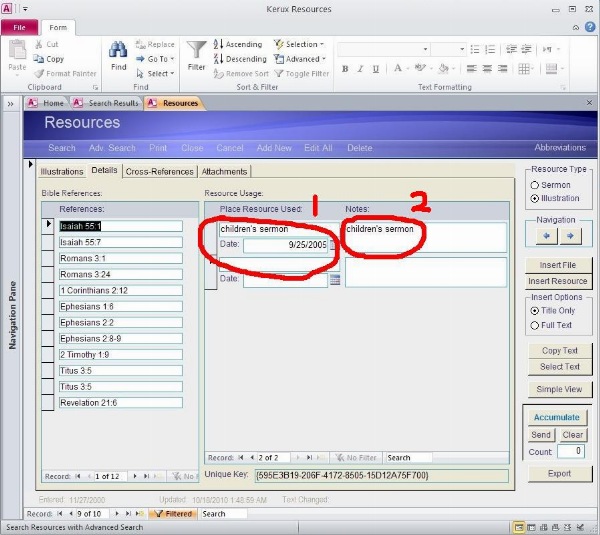Open the Attachments tab
The height and width of the screenshot is (535, 600).
click(x=224, y=171)
